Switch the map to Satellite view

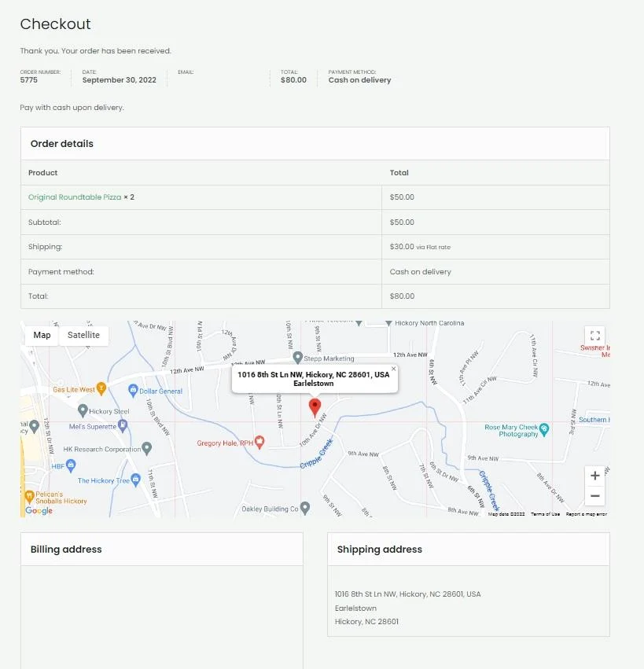(x=83, y=336)
